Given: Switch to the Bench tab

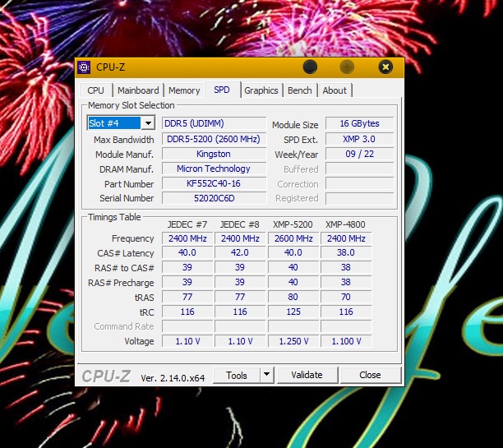Looking at the screenshot, I should pyautogui.click(x=300, y=90).
